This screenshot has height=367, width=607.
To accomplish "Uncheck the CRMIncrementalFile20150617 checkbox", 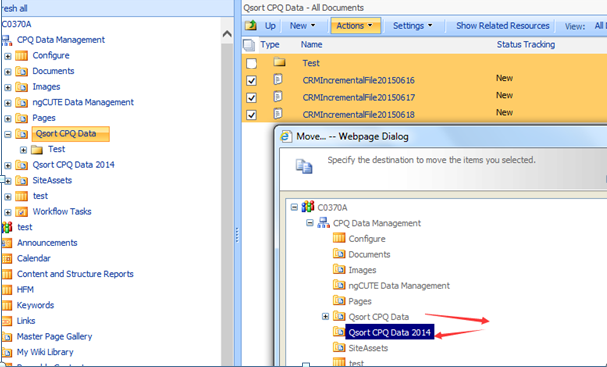I will point(251,98).
